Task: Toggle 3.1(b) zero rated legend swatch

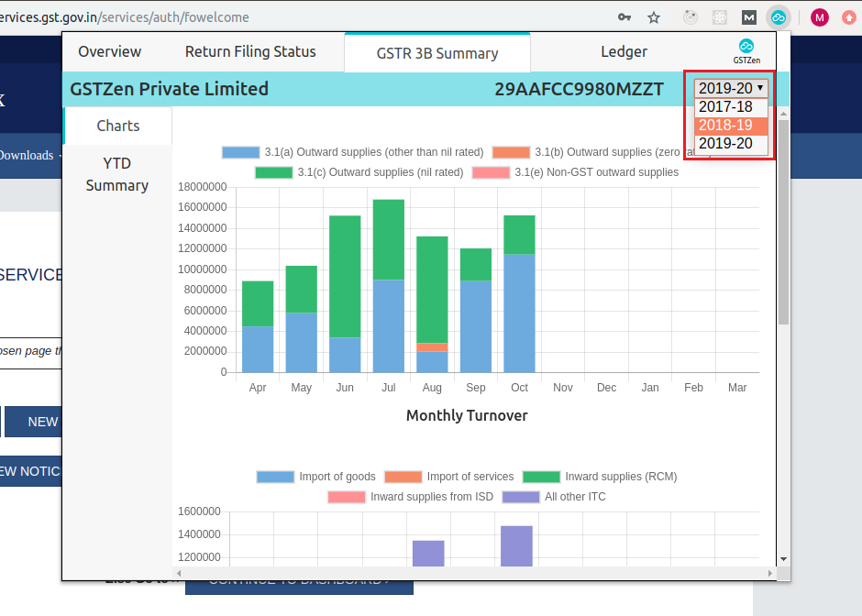Action: 511,152
